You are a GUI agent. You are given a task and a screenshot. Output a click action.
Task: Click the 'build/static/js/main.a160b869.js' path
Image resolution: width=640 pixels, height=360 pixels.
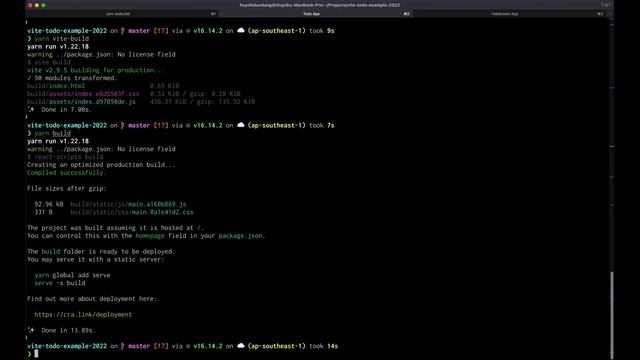(128, 204)
